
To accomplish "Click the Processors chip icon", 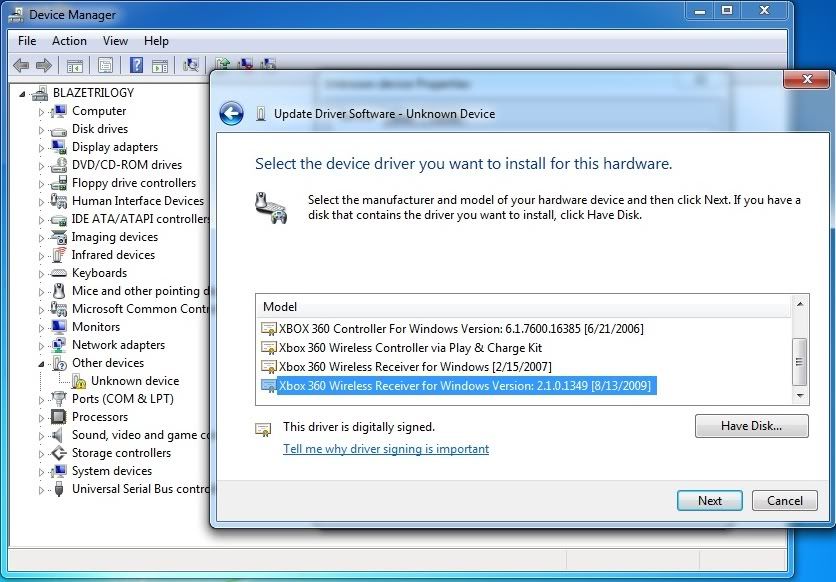I will (x=59, y=417).
